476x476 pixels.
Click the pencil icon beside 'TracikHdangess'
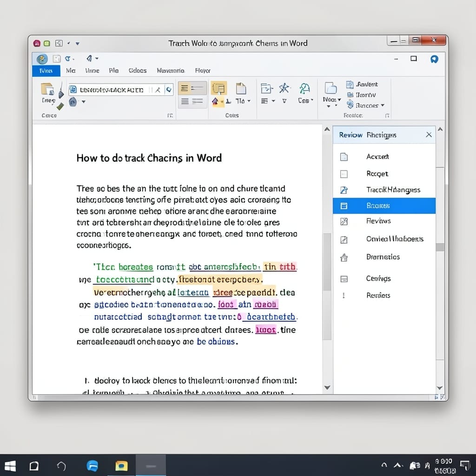point(344,190)
